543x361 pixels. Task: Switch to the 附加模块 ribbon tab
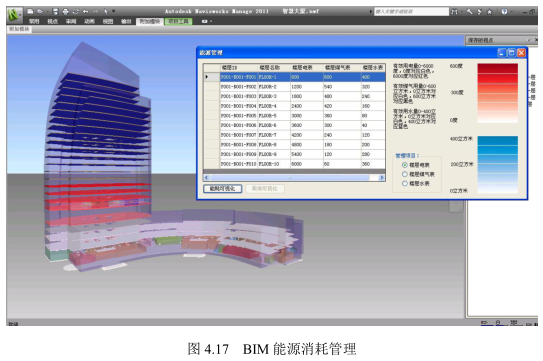click(150, 21)
